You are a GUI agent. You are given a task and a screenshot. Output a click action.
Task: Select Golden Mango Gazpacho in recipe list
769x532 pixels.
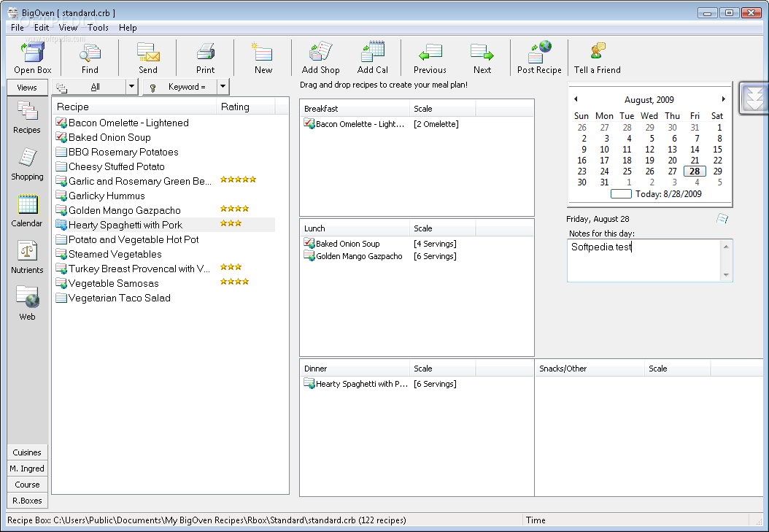click(x=125, y=210)
